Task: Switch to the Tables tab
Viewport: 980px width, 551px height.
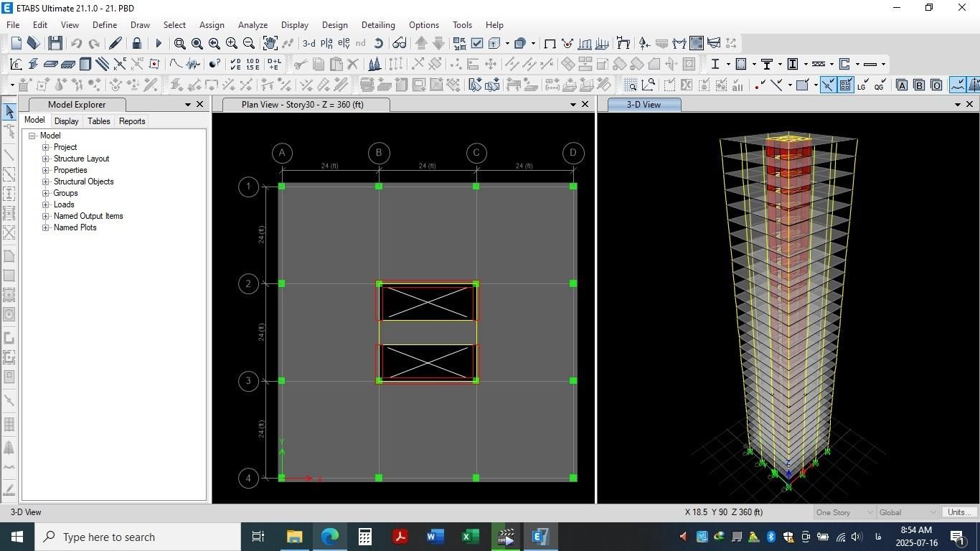Action: point(99,121)
